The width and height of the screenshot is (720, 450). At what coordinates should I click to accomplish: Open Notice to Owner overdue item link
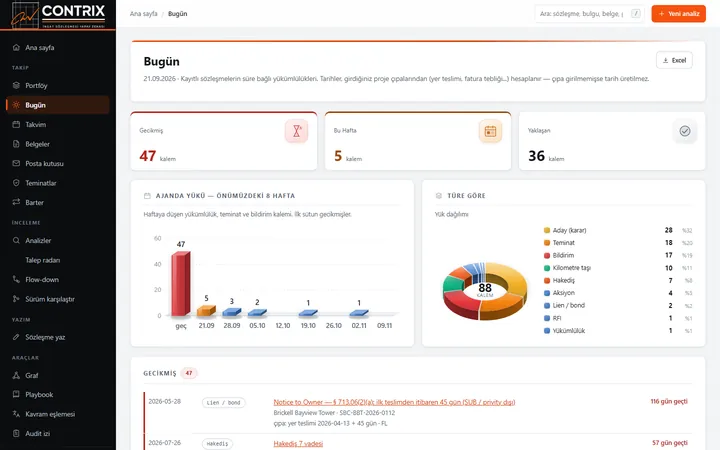pos(394,402)
